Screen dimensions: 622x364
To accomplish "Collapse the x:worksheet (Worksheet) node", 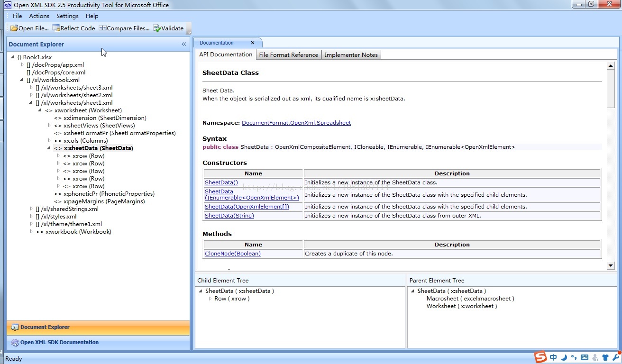I will click(40, 110).
